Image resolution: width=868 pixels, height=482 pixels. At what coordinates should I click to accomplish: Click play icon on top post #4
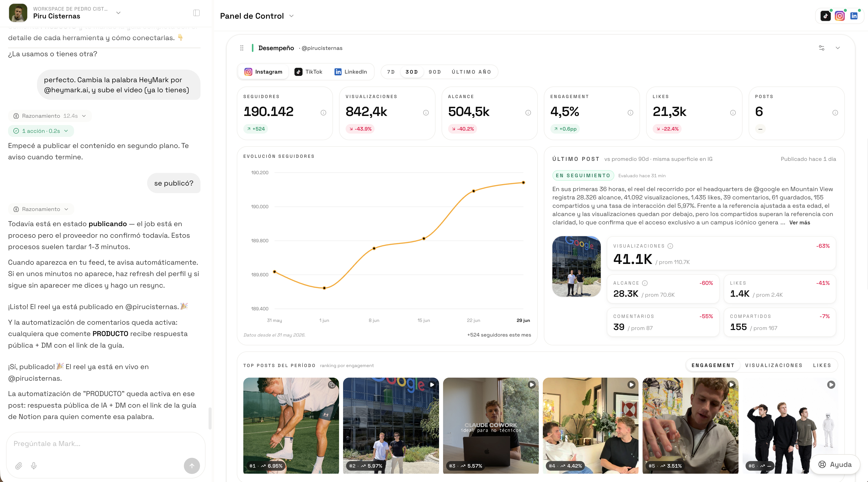631,385
